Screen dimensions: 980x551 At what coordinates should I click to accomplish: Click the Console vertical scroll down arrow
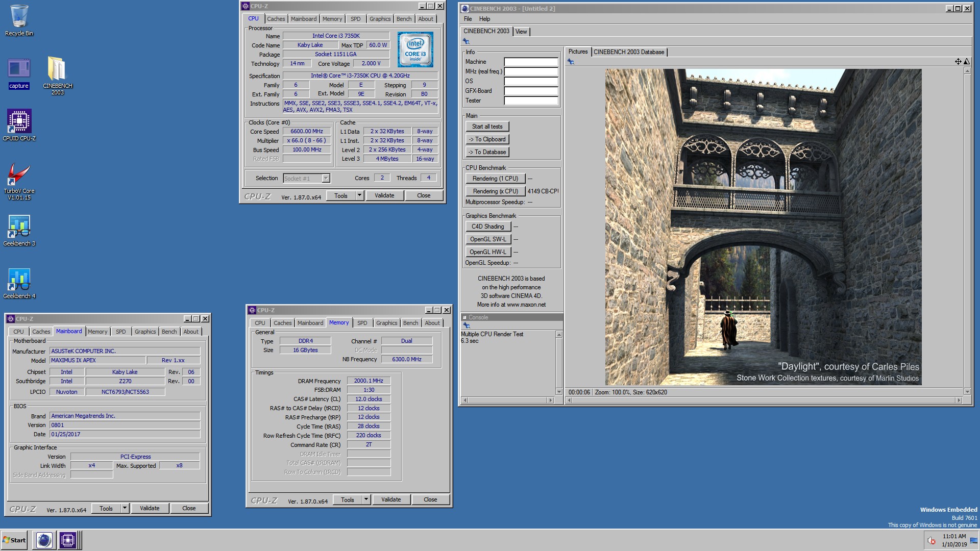(x=559, y=392)
